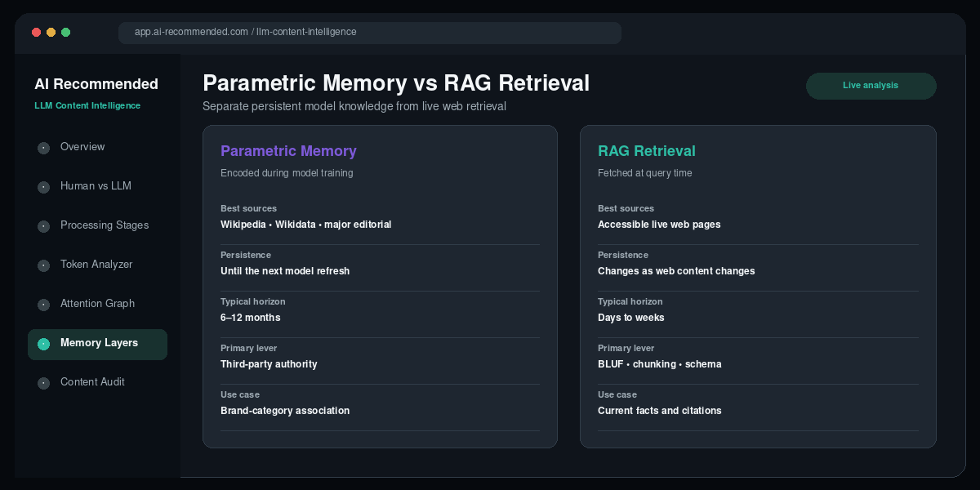Screen dimensions: 980x490
Task: Click the Content Audit dot icon
Action: (43, 383)
